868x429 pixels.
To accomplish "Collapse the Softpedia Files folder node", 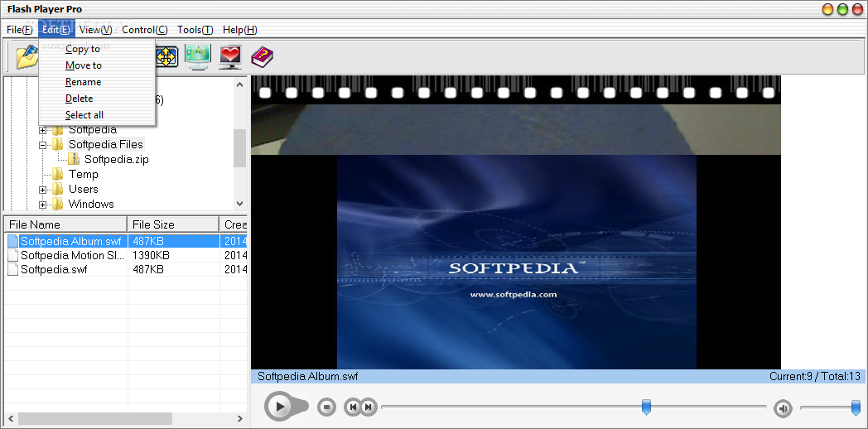I will pos(42,145).
